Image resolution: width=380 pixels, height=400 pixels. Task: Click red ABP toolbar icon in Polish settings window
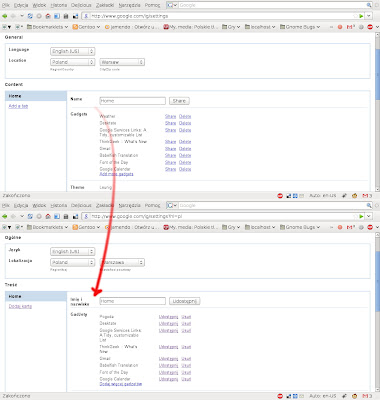tap(370, 227)
